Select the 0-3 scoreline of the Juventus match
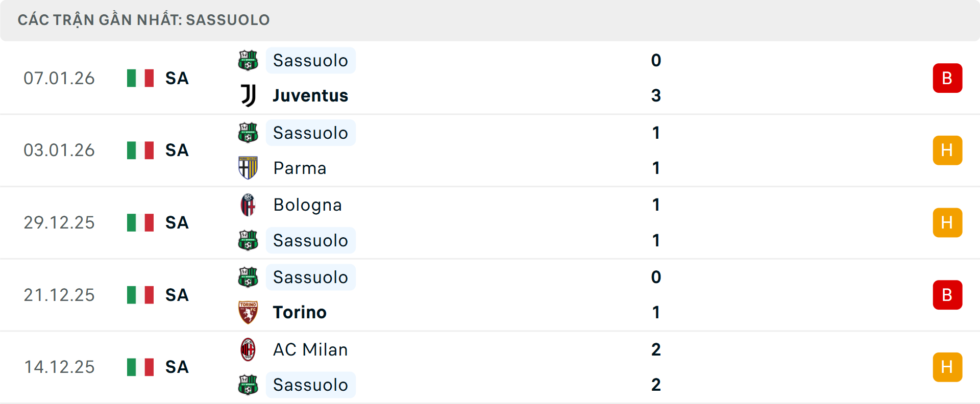The image size is (980, 404). coord(655,78)
